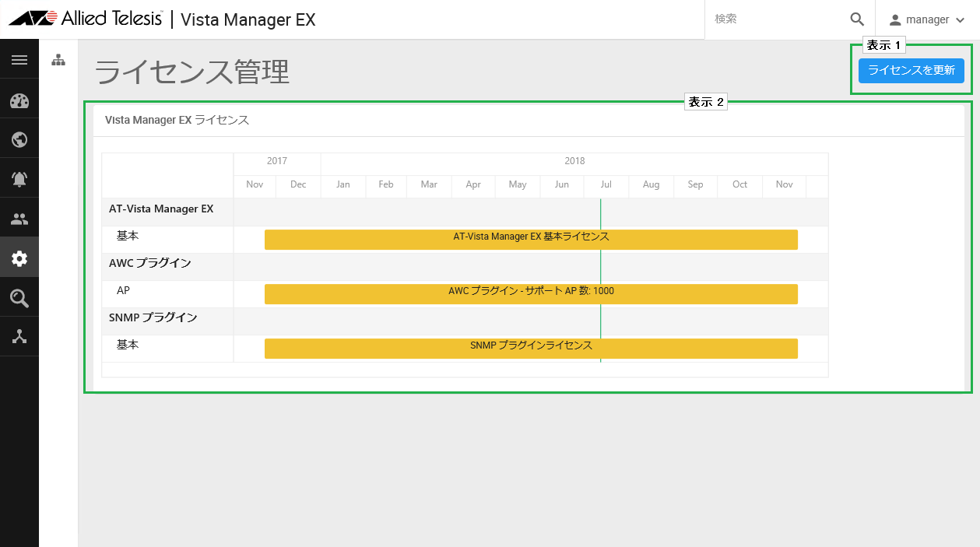Screen dimensions: 980x547
Task: Open the globe network map icon
Action: (19, 140)
